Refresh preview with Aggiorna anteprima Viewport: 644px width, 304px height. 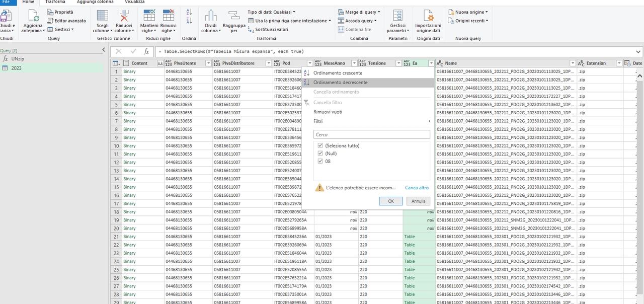coord(33,21)
